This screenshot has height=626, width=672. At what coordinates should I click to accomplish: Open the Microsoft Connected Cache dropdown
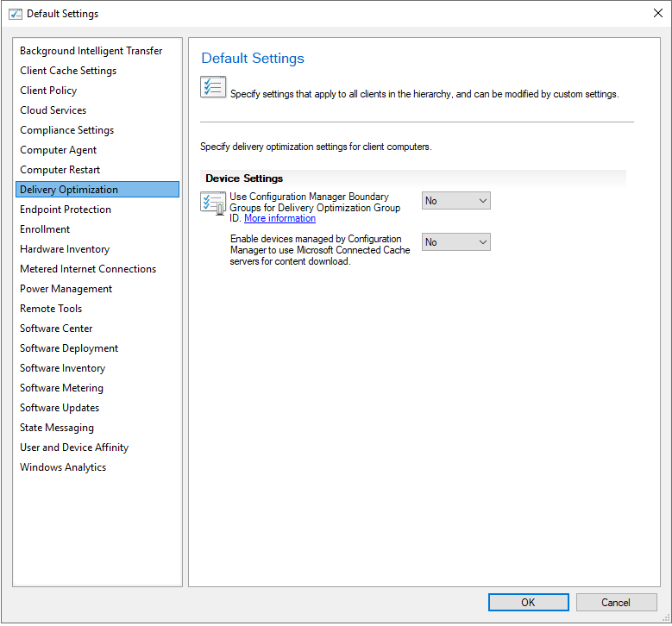pyautogui.click(x=456, y=242)
